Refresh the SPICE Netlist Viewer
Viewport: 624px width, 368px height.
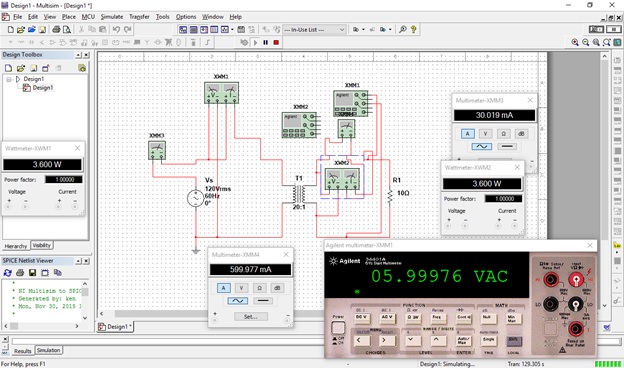click(8, 273)
